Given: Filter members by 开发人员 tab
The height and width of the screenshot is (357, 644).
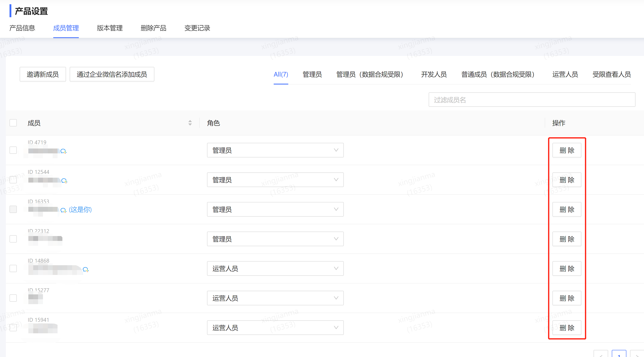Looking at the screenshot, I should (434, 75).
